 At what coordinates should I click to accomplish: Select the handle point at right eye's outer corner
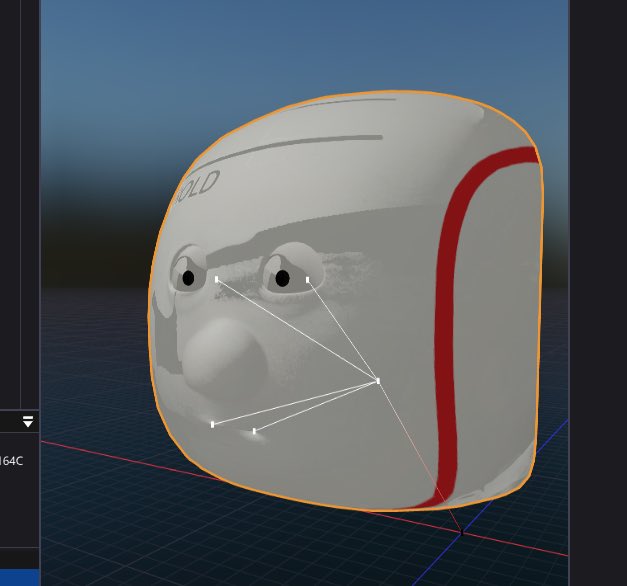pyautogui.click(x=308, y=280)
